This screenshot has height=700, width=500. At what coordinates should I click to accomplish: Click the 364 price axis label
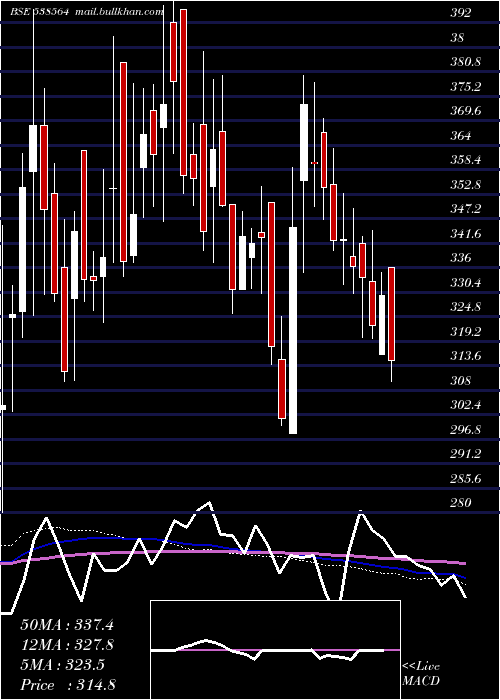click(461, 136)
